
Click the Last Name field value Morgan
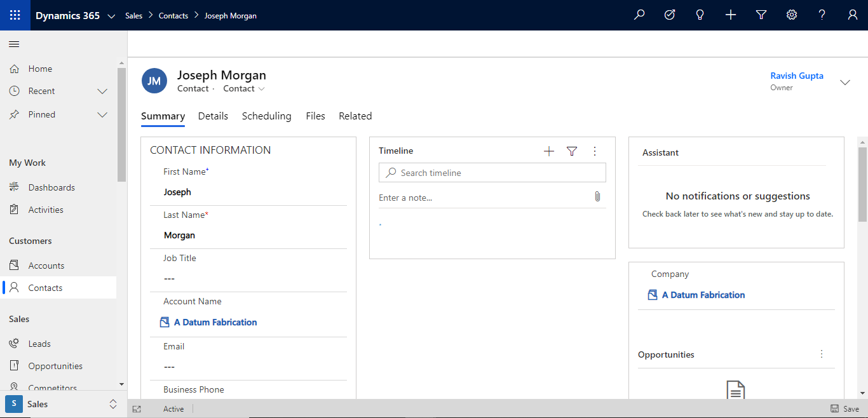point(179,235)
